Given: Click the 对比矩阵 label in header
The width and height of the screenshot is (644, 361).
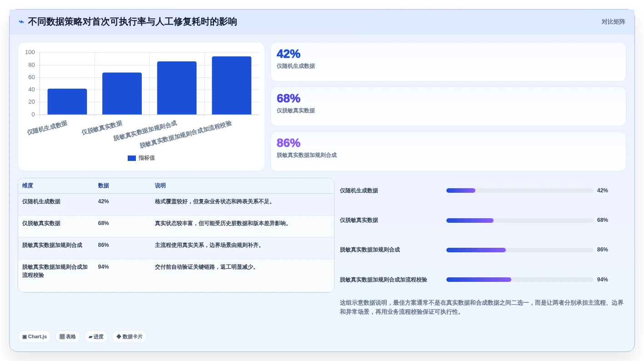Looking at the screenshot, I should coord(613,22).
